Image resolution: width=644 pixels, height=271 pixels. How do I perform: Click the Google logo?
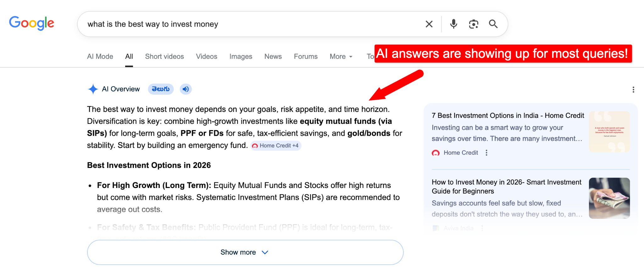(31, 23)
